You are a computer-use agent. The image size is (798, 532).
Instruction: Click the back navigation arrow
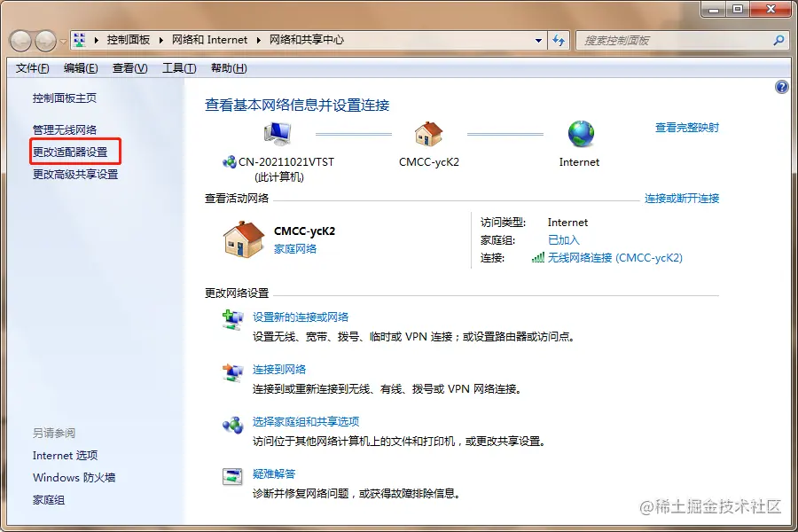(x=20, y=40)
